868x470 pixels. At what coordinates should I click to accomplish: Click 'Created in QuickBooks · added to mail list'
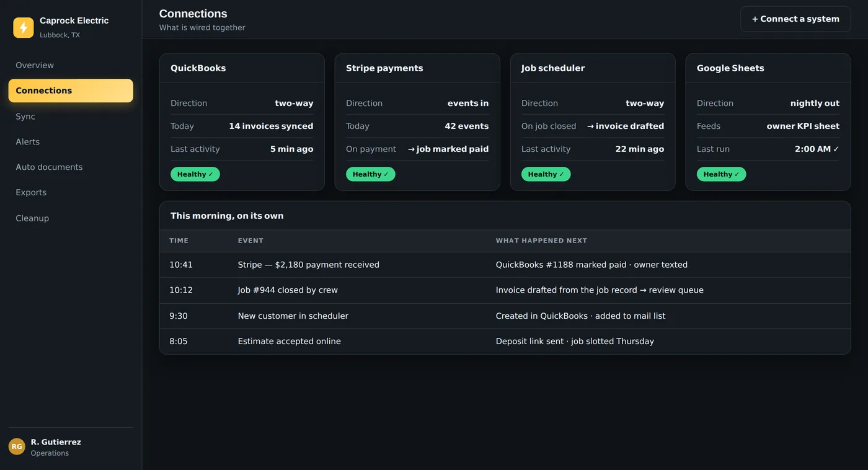click(x=580, y=316)
